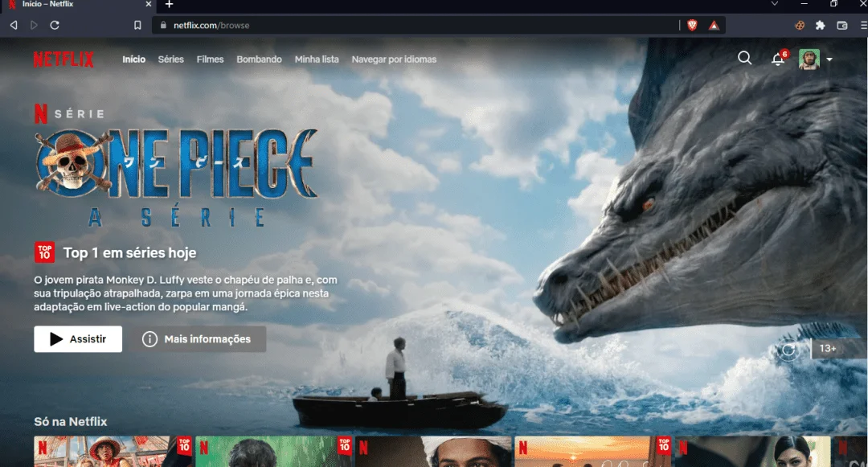Close the Início – Netflix tab
The width and height of the screenshot is (868, 467).
pos(149,5)
